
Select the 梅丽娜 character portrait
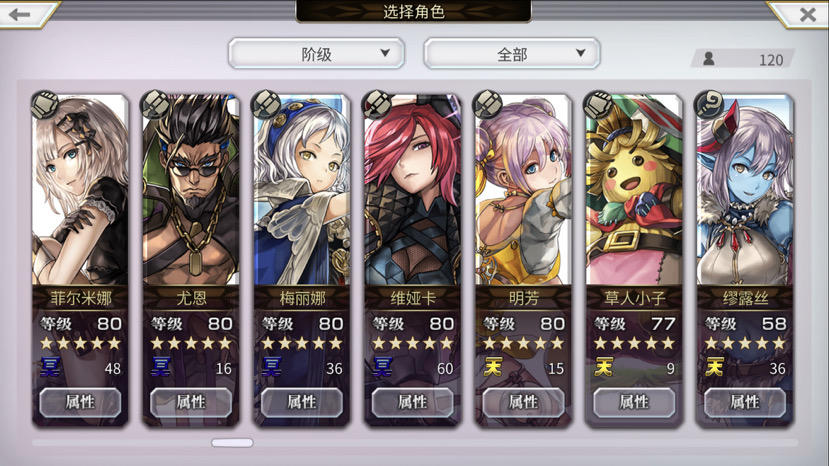pos(302,190)
